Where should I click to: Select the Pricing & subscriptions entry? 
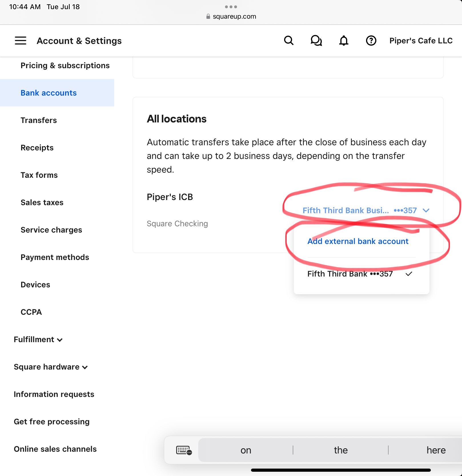click(x=65, y=65)
